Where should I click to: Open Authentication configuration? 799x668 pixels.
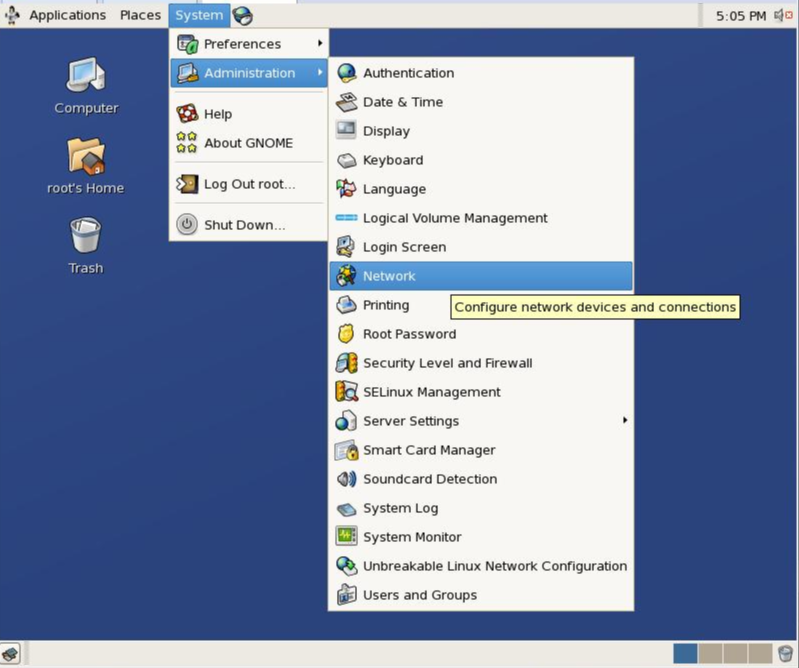(x=481, y=73)
